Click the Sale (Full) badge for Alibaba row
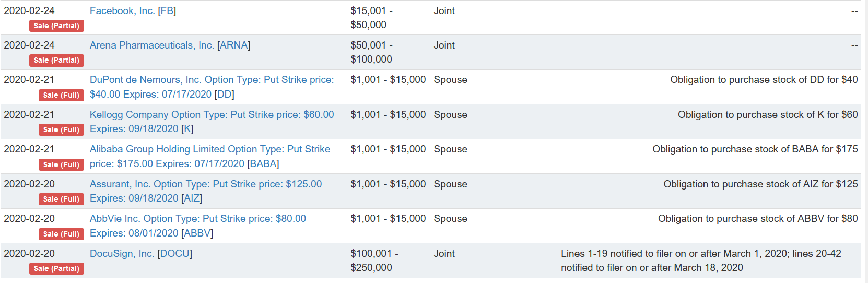 pos(61,164)
